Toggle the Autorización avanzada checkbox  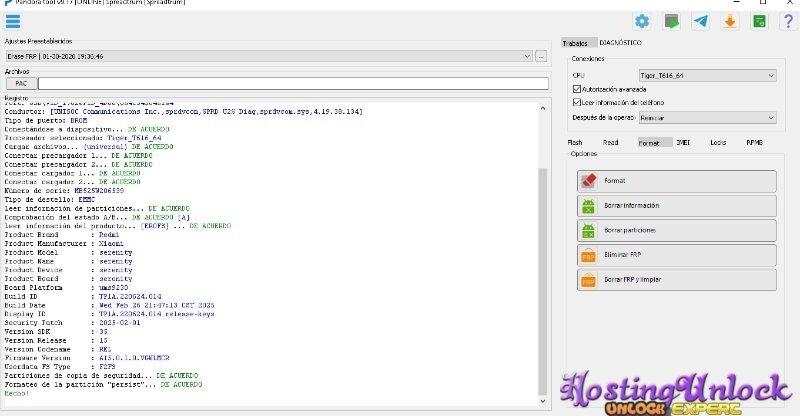pyautogui.click(x=577, y=89)
